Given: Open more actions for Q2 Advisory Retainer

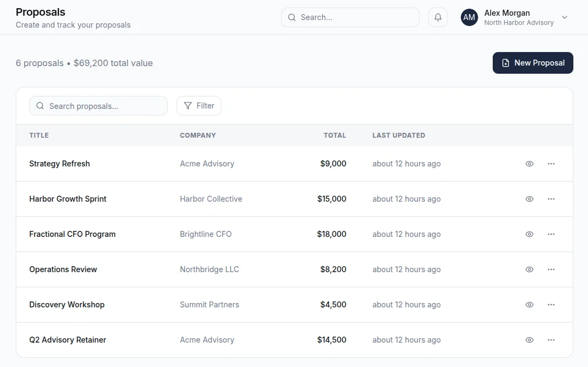Looking at the screenshot, I should pyautogui.click(x=551, y=340).
